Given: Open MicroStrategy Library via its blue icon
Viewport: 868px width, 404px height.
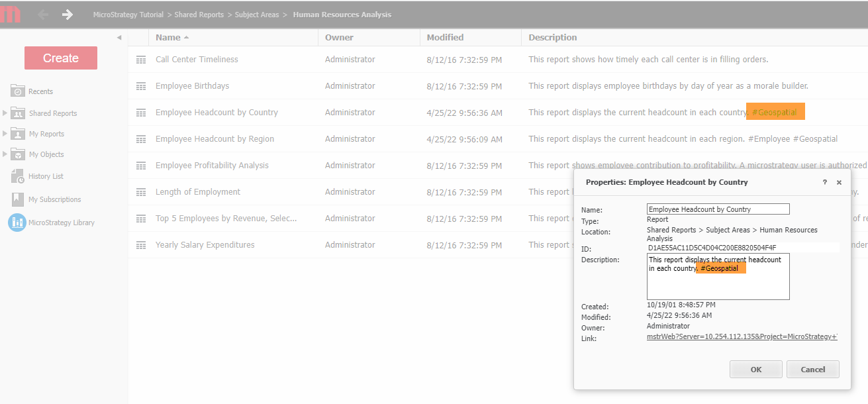Looking at the screenshot, I should click(17, 222).
